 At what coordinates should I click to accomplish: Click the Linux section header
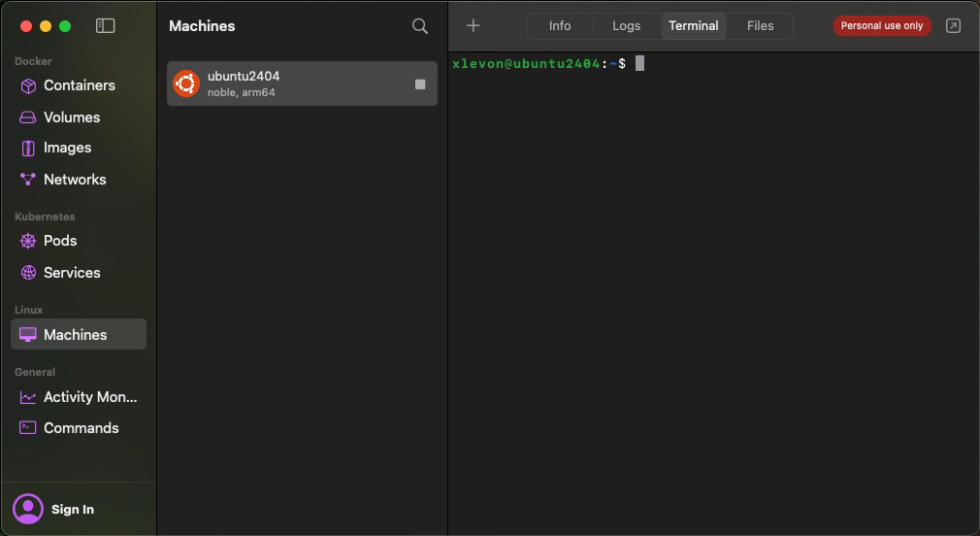(x=29, y=310)
